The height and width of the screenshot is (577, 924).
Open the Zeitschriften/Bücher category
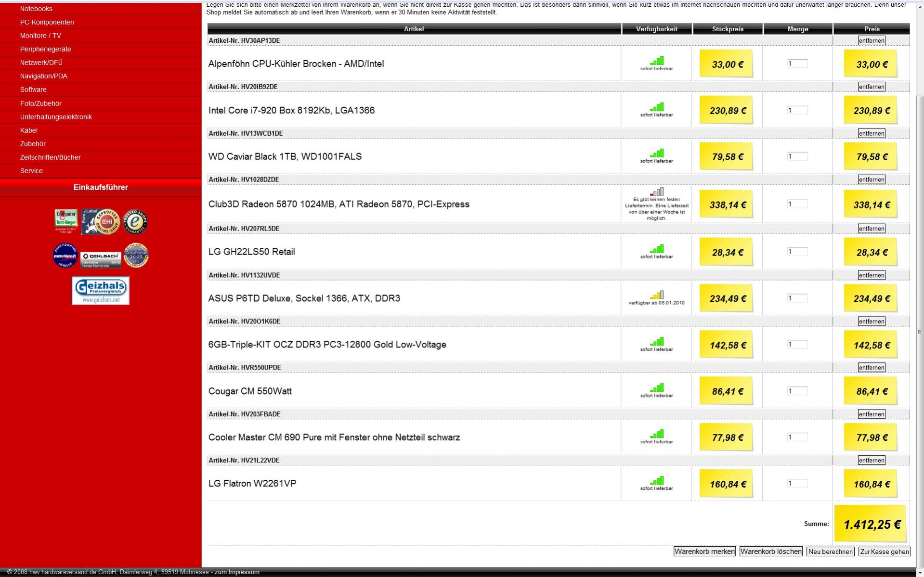point(50,157)
